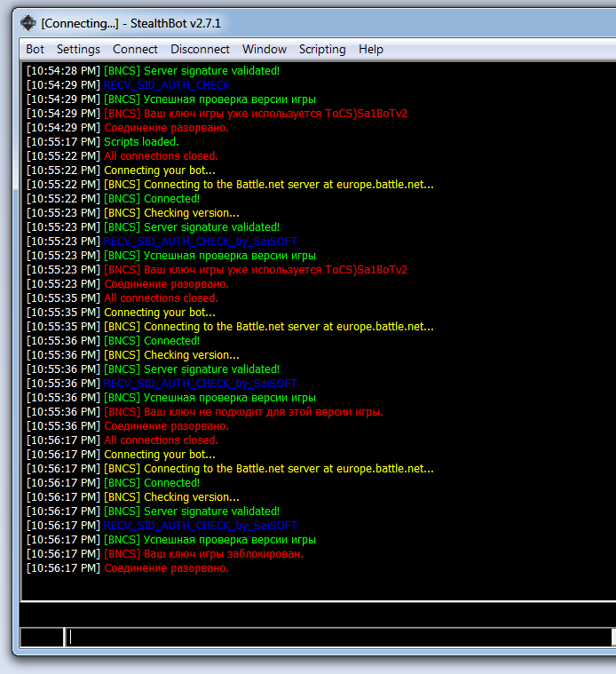Click the 'Ваш ключ игры заблокирован.' error line
The height and width of the screenshot is (674, 616).
point(165,553)
